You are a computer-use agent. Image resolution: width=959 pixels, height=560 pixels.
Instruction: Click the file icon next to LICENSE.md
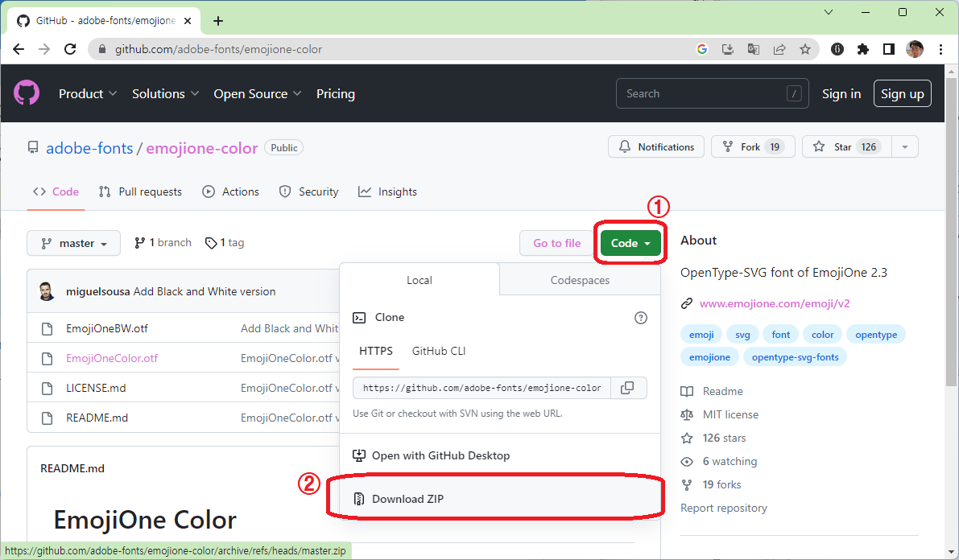click(x=47, y=388)
